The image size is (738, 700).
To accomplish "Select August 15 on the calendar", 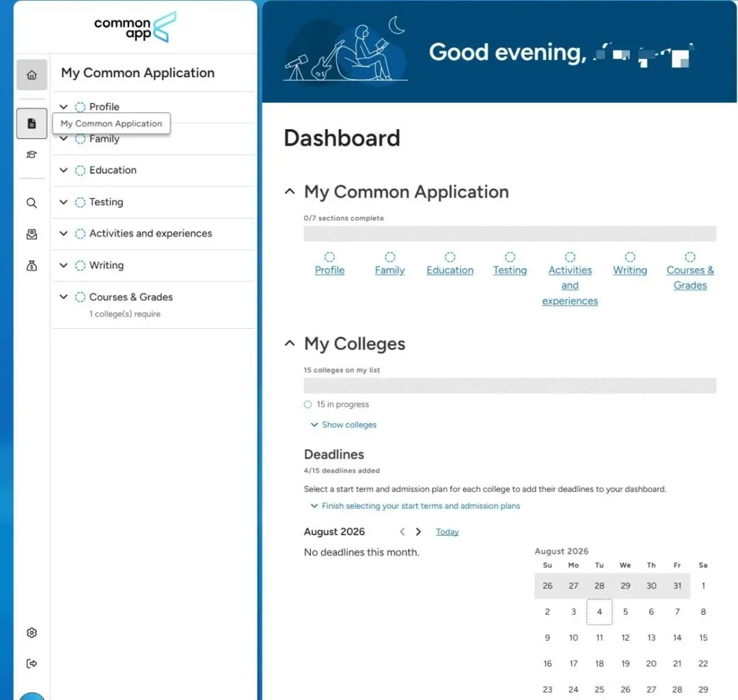I will tap(703, 637).
